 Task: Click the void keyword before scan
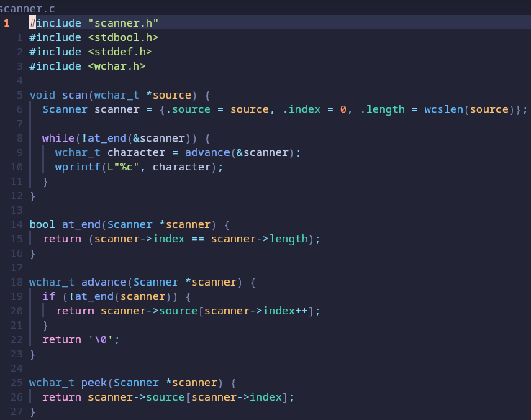pos(42,95)
